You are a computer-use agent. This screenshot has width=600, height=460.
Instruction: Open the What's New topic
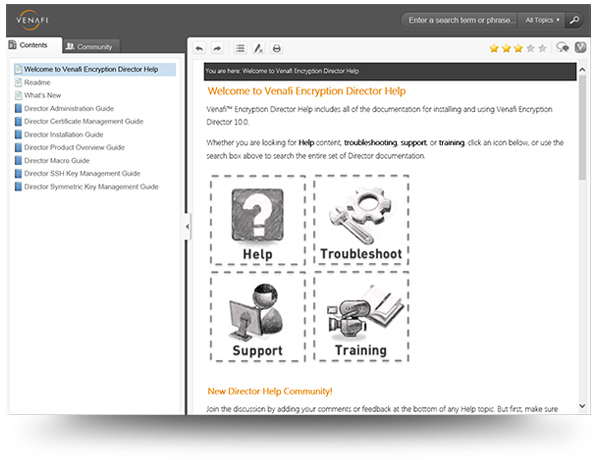pyautogui.click(x=42, y=95)
